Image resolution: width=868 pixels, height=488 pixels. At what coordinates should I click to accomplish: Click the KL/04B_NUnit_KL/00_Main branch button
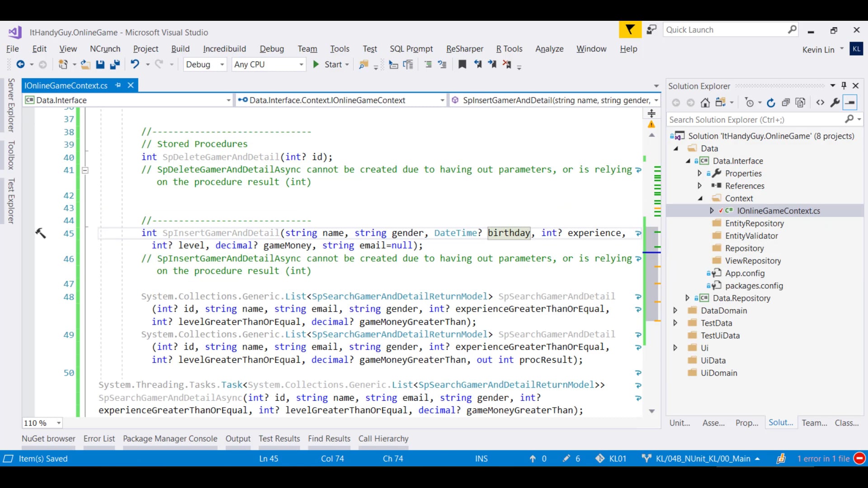(x=703, y=459)
